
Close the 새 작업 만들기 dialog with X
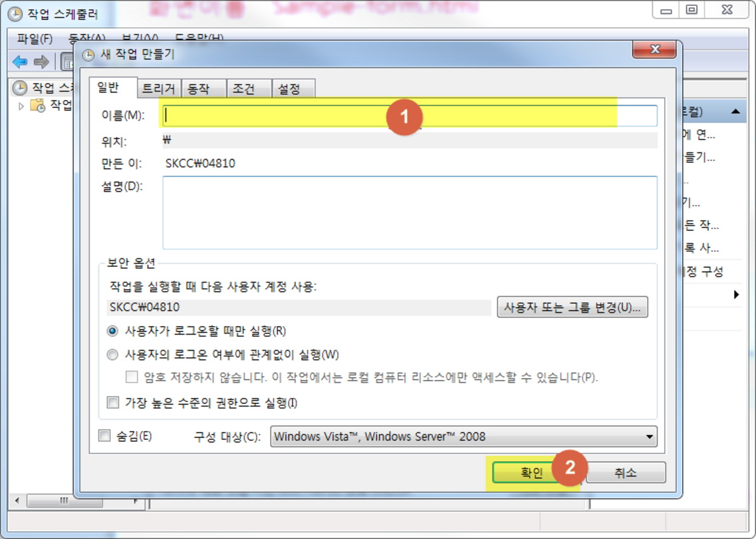click(654, 50)
